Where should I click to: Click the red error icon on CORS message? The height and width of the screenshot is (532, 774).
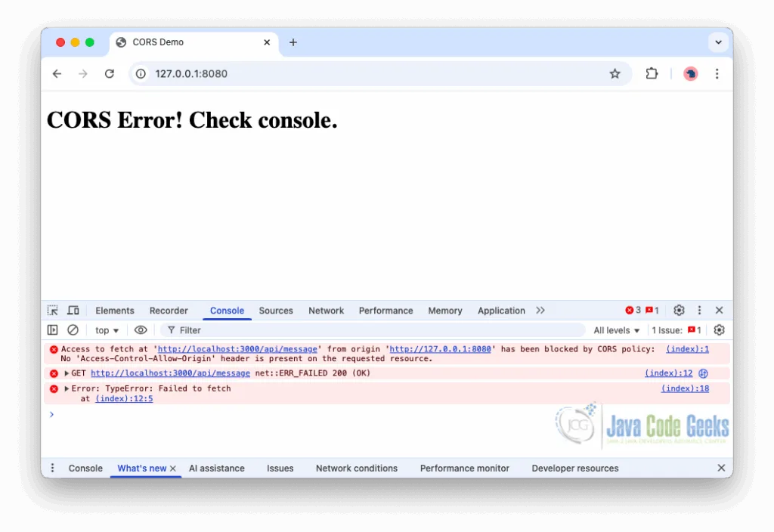(x=54, y=349)
